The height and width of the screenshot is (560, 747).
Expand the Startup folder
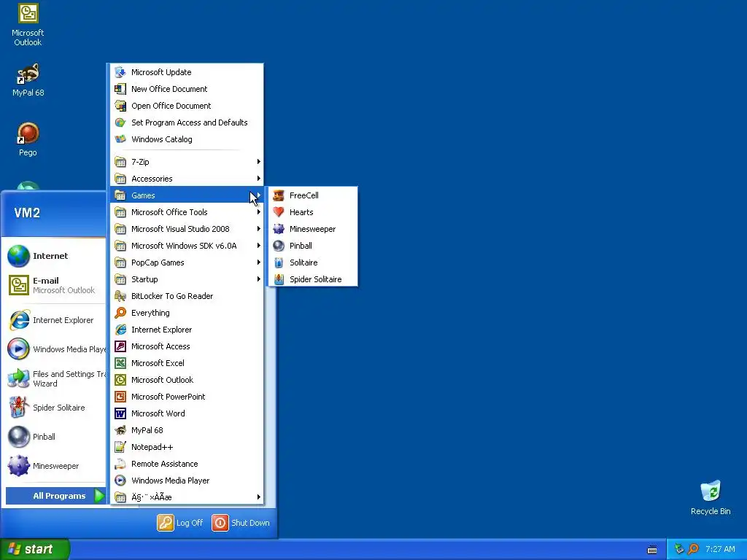pos(187,279)
